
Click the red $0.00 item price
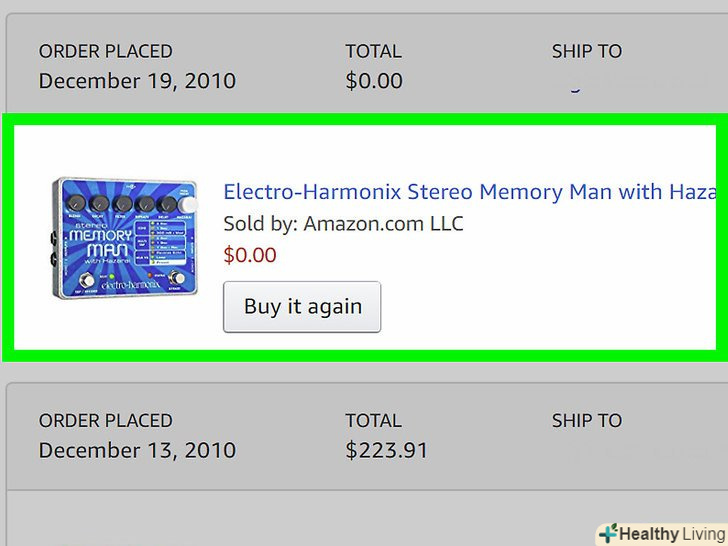(250, 255)
